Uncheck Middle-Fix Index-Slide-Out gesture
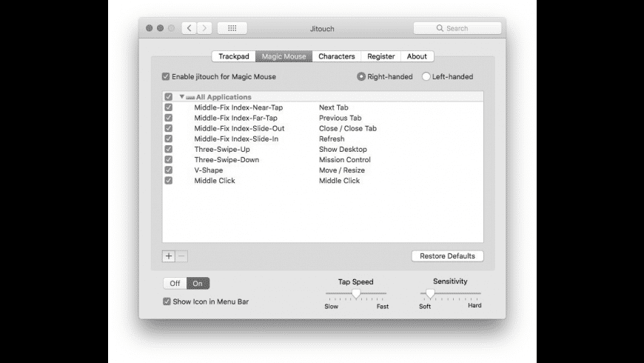This screenshot has height=363, width=644. [x=168, y=128]
